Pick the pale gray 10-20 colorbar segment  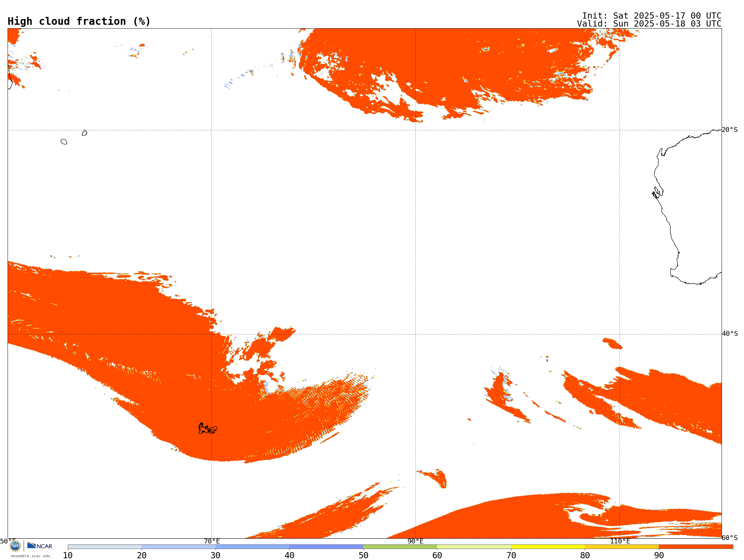tap(105, 547)
